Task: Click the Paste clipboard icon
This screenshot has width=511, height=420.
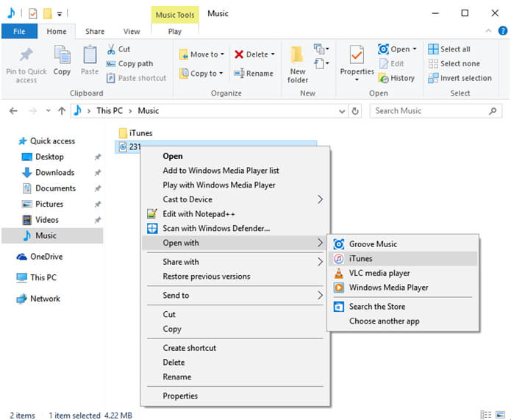Action: coord(90,54)
